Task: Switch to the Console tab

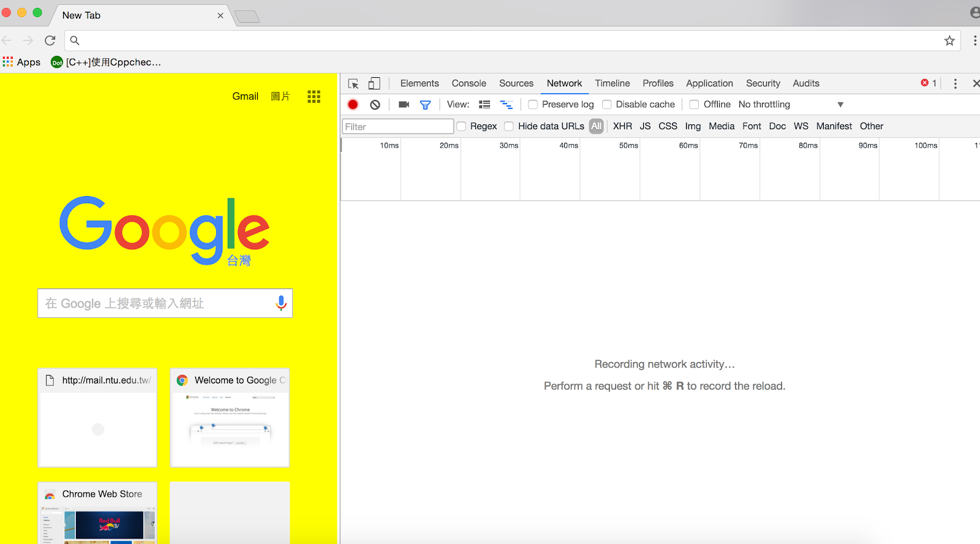Action: point(469,83)
